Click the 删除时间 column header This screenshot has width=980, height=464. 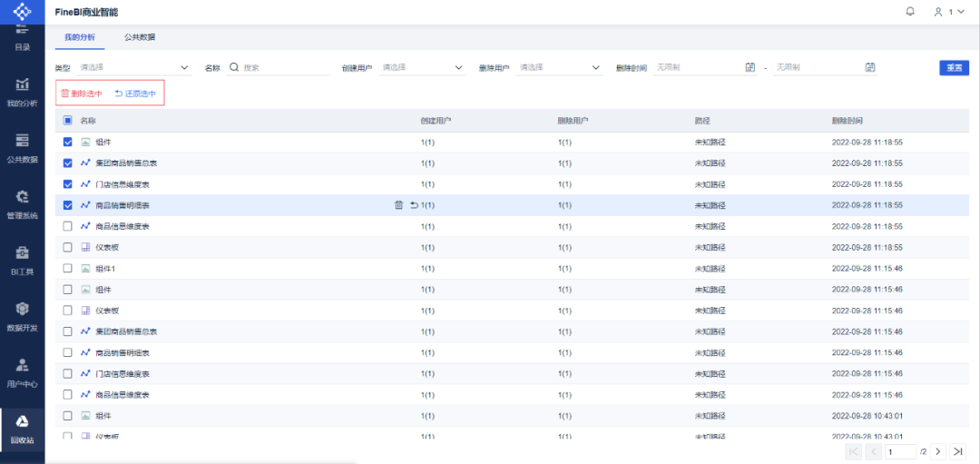tap(847, 120)
